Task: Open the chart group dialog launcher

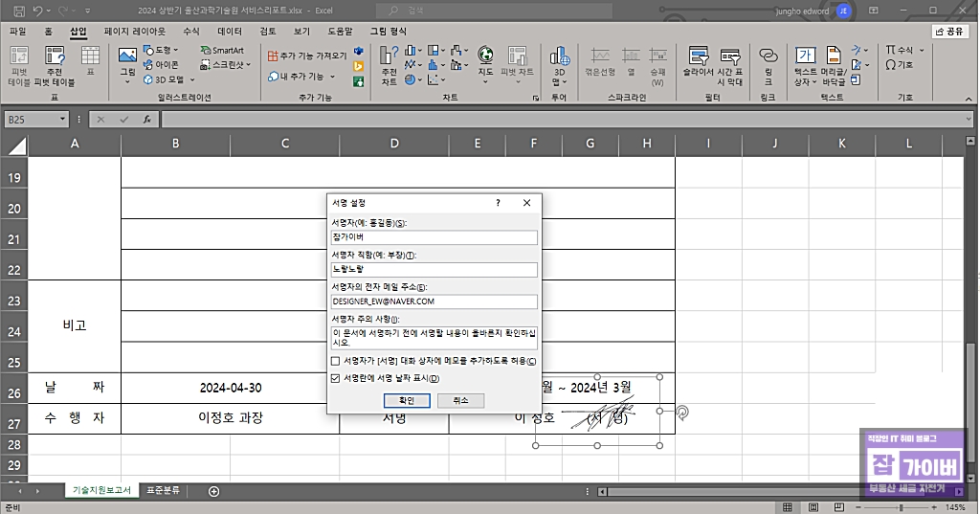Action: [x=536, y=99]
